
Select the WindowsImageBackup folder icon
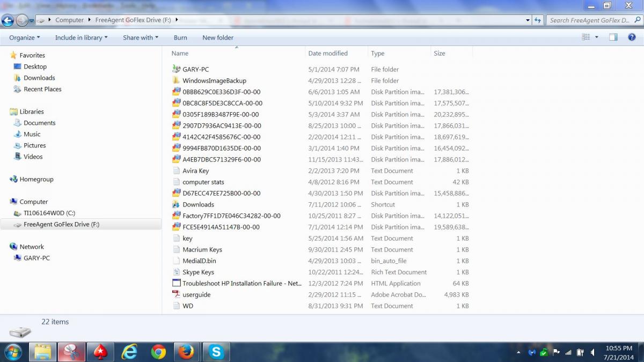[x=176, y=80]
